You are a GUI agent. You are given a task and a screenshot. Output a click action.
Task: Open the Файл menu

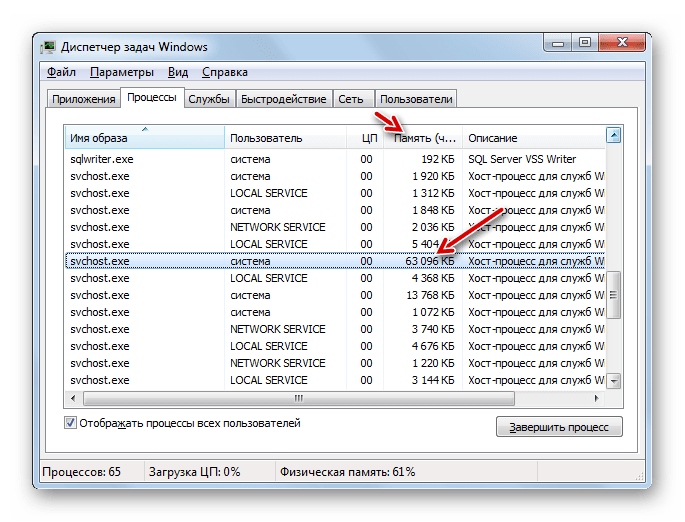[61, 72]
